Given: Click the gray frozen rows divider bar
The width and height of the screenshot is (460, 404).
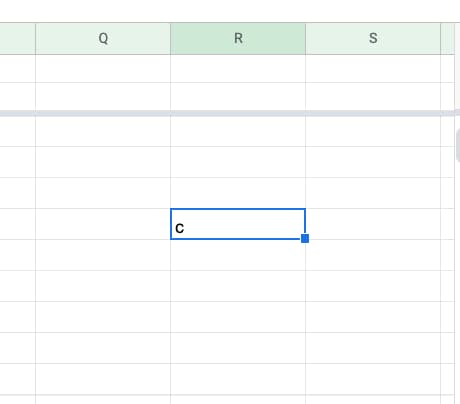Looking at the screenshot, I should [230, 113].
